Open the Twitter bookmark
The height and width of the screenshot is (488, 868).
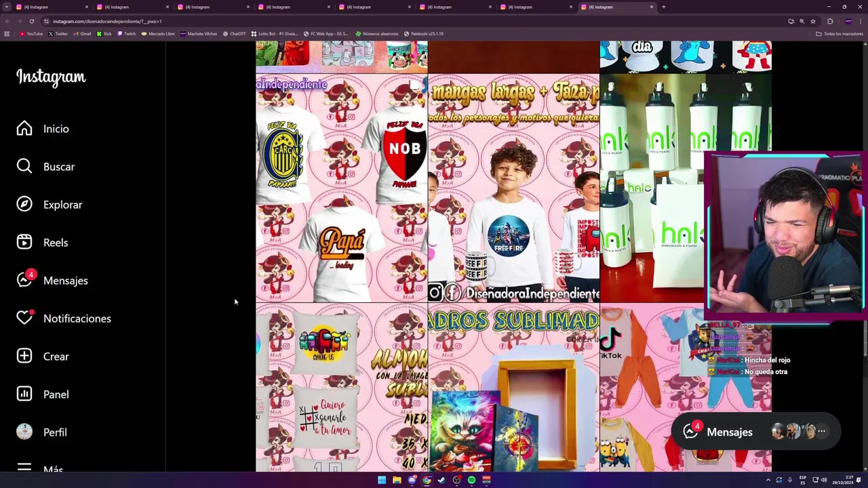(x=58, y=34)
